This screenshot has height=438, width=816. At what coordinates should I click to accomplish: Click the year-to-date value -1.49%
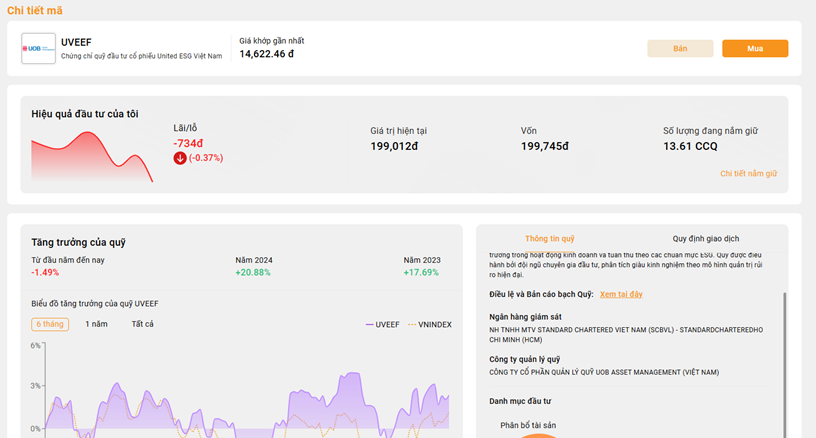45,273
